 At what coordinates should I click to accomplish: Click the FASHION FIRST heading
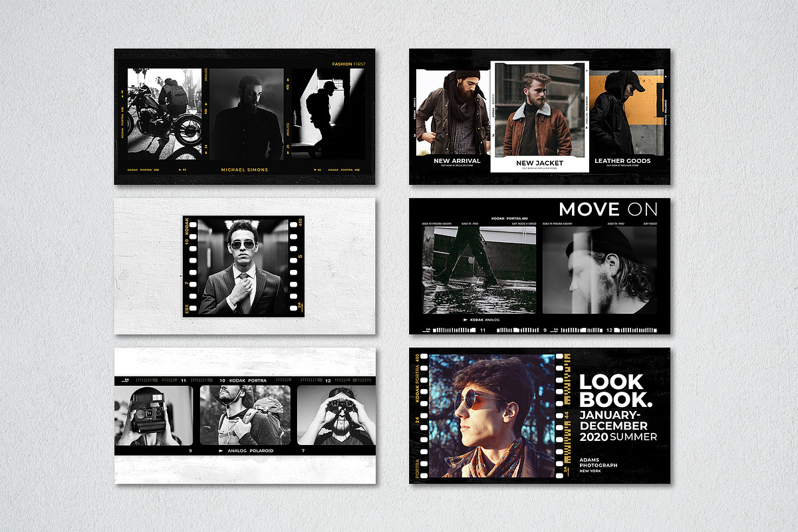click(x=348, y=65)
